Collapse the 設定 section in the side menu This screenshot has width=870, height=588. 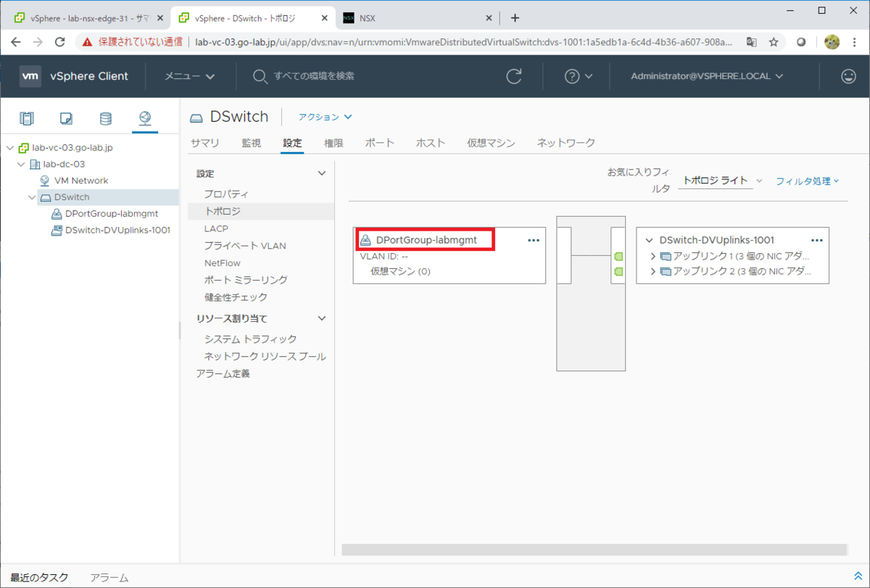click(323, 173)
